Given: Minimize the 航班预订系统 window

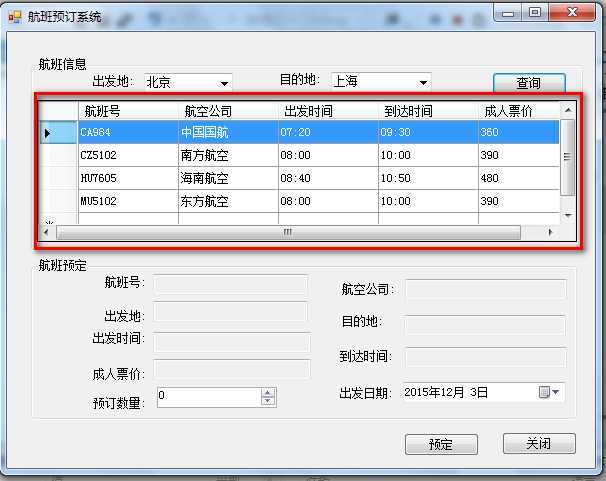Looking at the screenshot, I should 508,13.
